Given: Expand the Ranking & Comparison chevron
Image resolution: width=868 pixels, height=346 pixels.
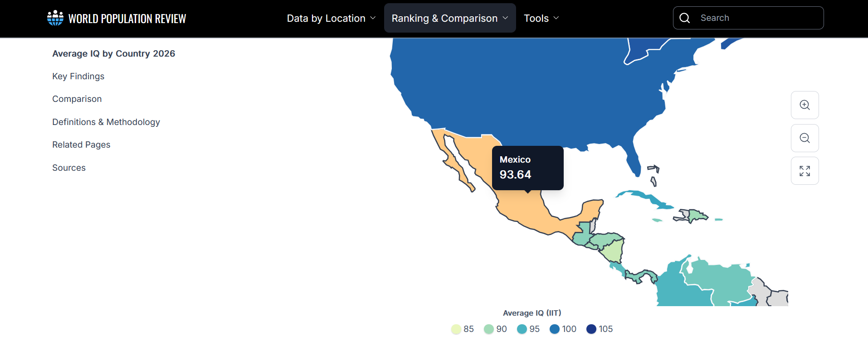Looking at the screenshot, I should (505, 18).
